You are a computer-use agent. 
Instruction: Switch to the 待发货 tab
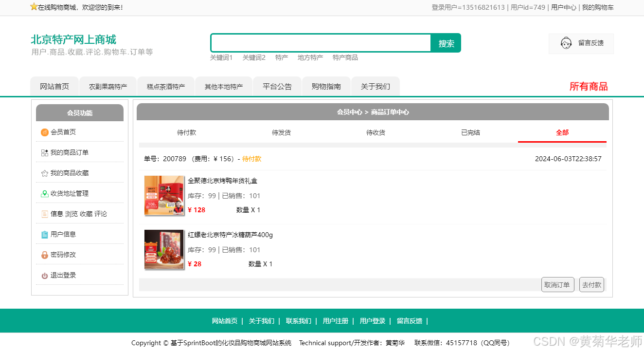click(x=281, y=132)
